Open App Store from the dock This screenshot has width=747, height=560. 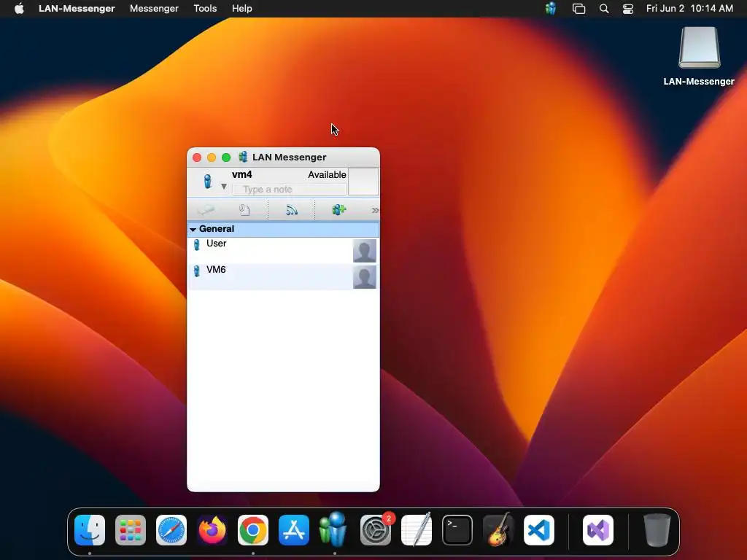click(x=294, y=530)
